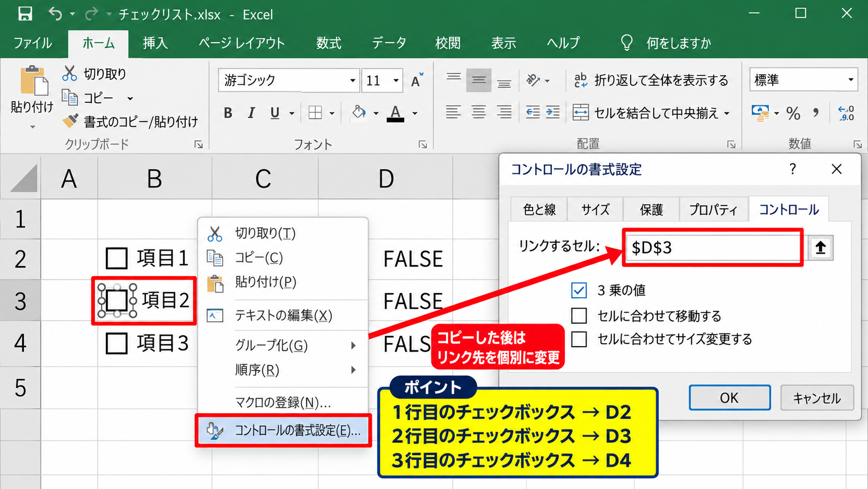The image size is (868, 489).
Task: Click the Decrease Indent icon
Action: [533, 112]
